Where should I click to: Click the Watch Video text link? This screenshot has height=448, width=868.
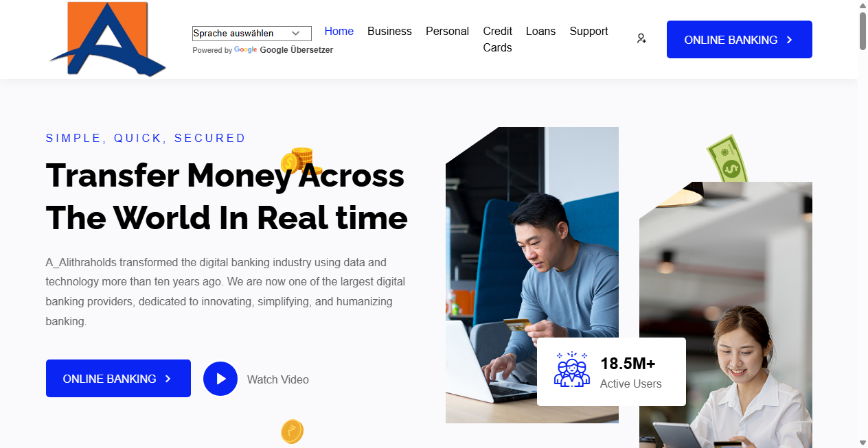[x=277, y=379]
